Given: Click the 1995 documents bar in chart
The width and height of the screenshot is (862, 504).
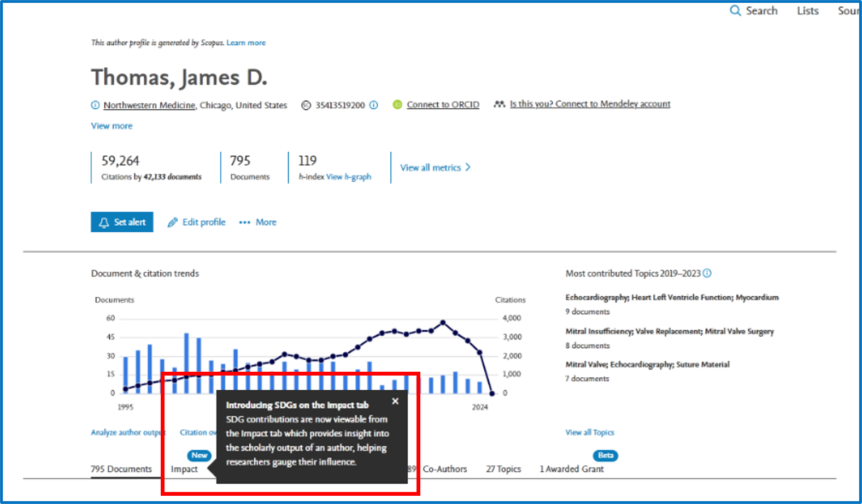Looking at the screenshot, I should click(126, 375).
